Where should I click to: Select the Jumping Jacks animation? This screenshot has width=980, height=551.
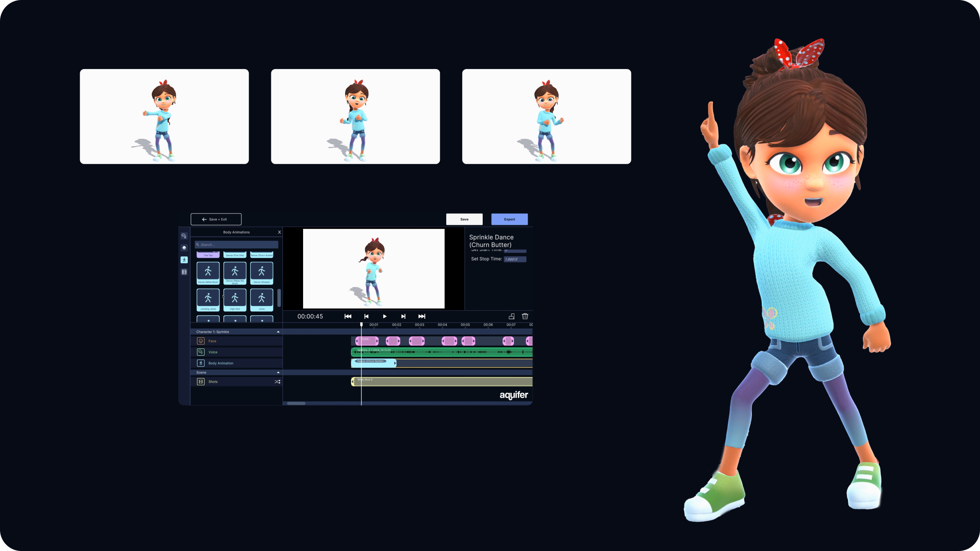tap(207, 299)
